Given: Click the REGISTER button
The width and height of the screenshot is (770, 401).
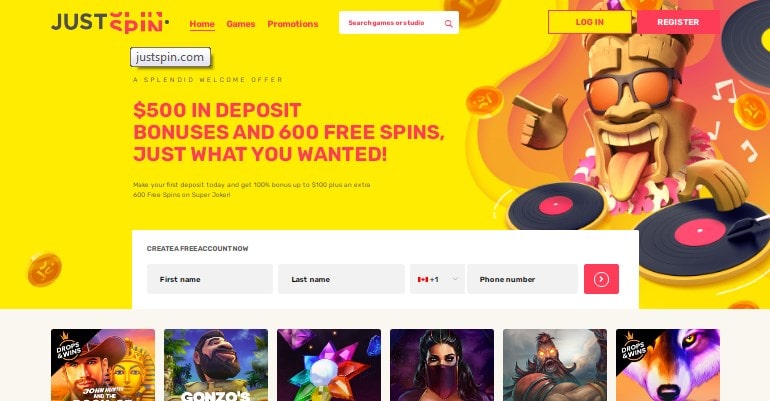Looking at the screenshot, I should pyautogui.click(x=678, y=22).
